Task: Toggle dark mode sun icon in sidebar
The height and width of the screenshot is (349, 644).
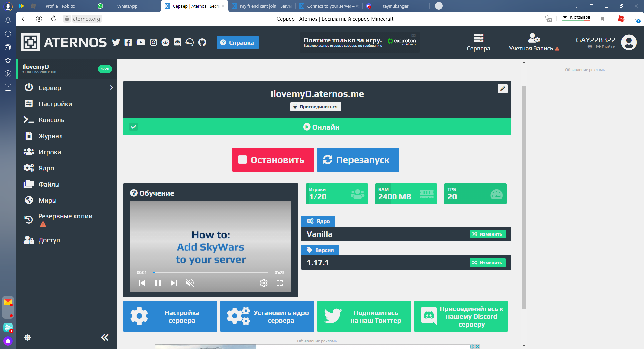Action: click(x=28, y=337)
